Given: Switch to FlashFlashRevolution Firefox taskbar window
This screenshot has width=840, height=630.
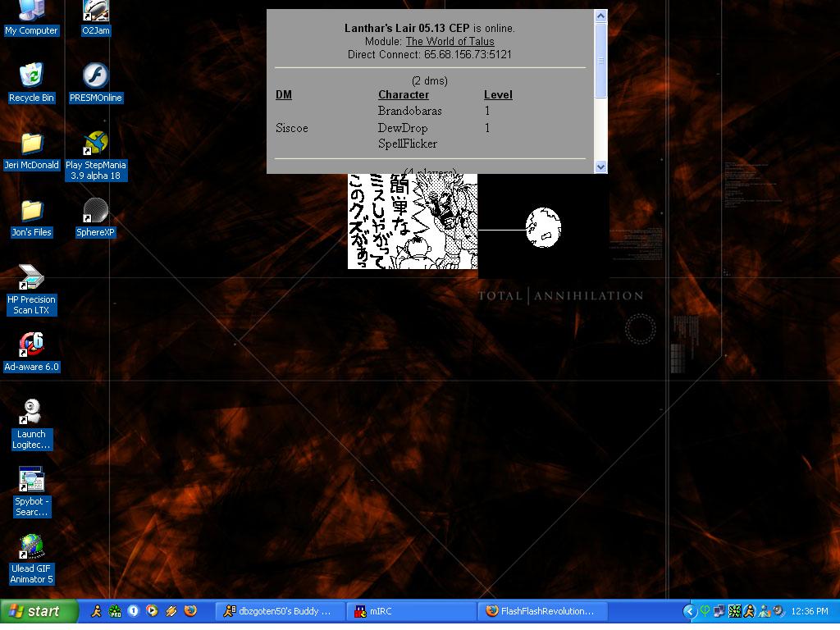Looking at the screenshot, I should [543, 611].
